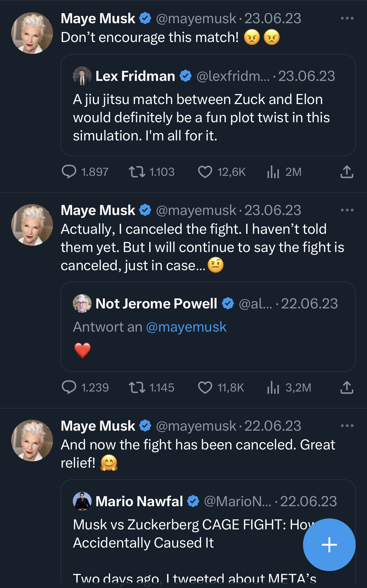Retweet the "Don't encourage this match" tweet

coord(137,172)
